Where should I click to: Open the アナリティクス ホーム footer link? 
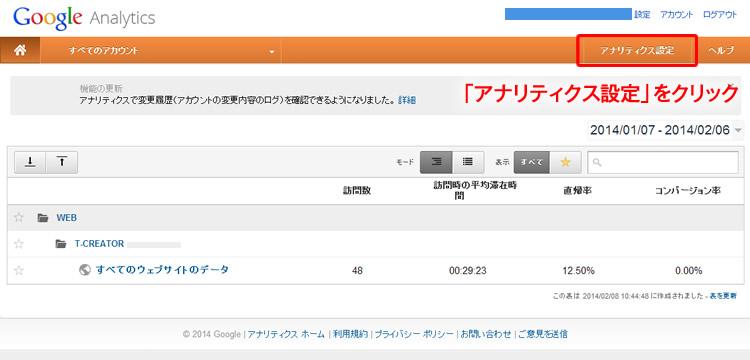coord(286,334)
